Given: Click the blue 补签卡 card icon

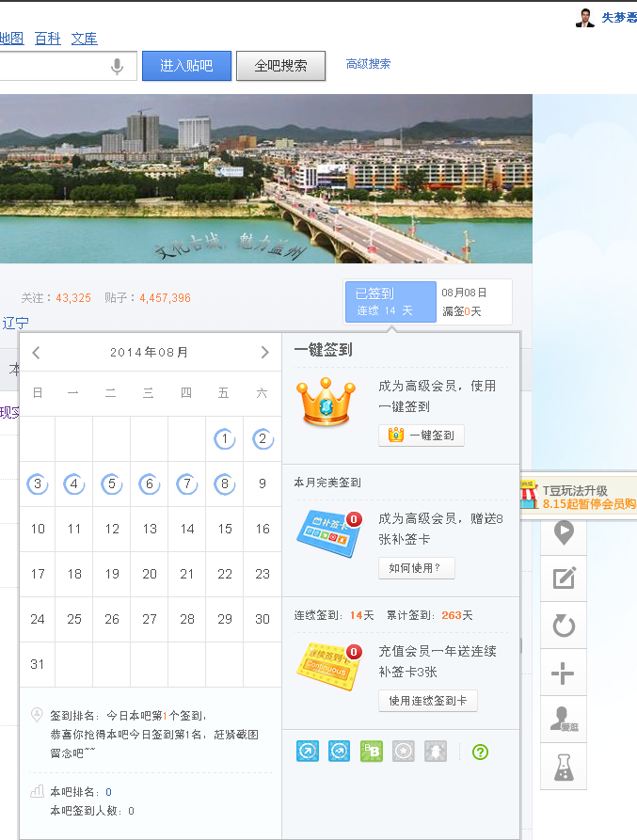Looking at the screenshot, I should tap(329, 533).
